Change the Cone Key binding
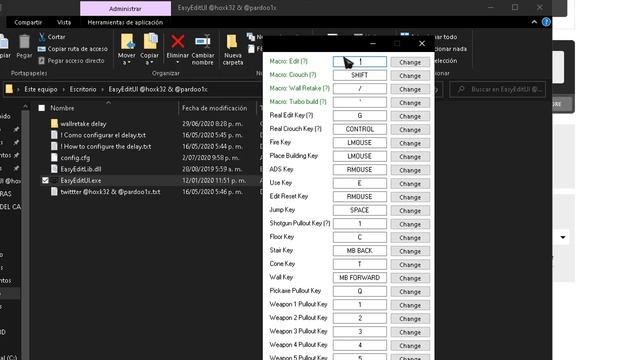Image resolution: width=640 pixels, height=360 pixels. coord(410,264)
